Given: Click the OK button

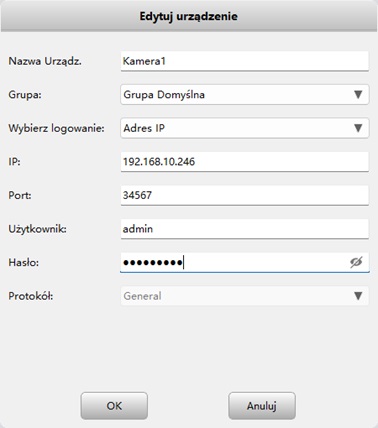Looking at the screenshot, I should [114, 406].
